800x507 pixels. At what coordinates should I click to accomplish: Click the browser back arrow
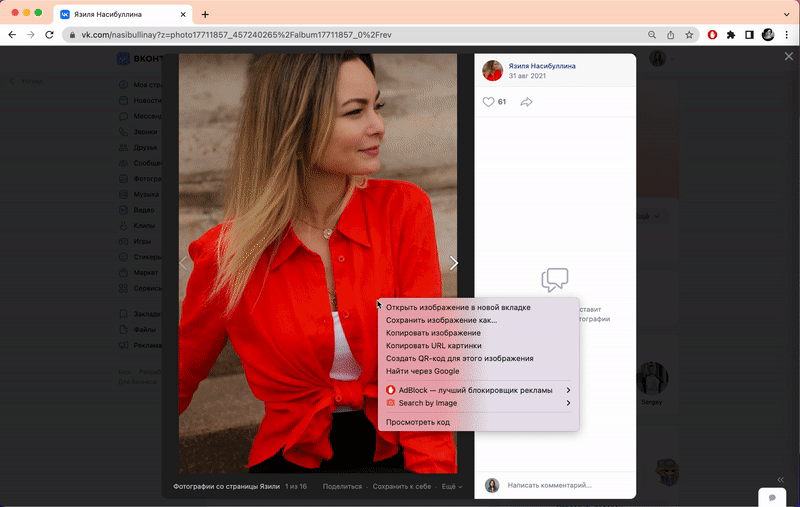pyautogui.click(x=12, y=35)
